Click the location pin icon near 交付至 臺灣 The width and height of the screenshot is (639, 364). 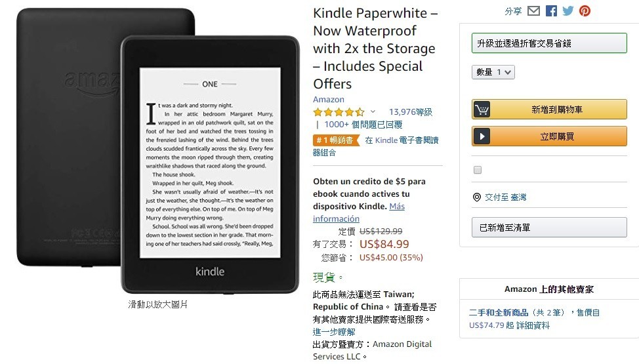476,197
